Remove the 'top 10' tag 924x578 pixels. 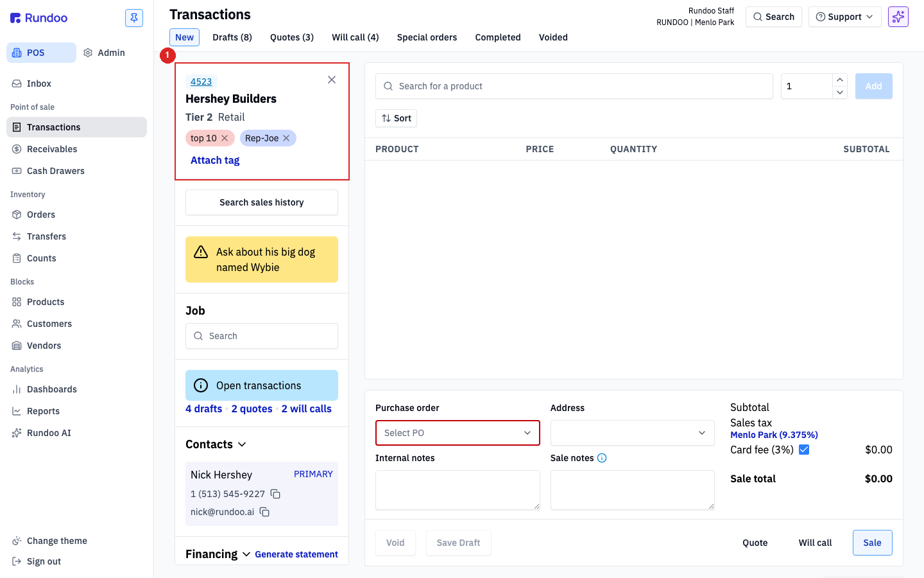point(225,138)
